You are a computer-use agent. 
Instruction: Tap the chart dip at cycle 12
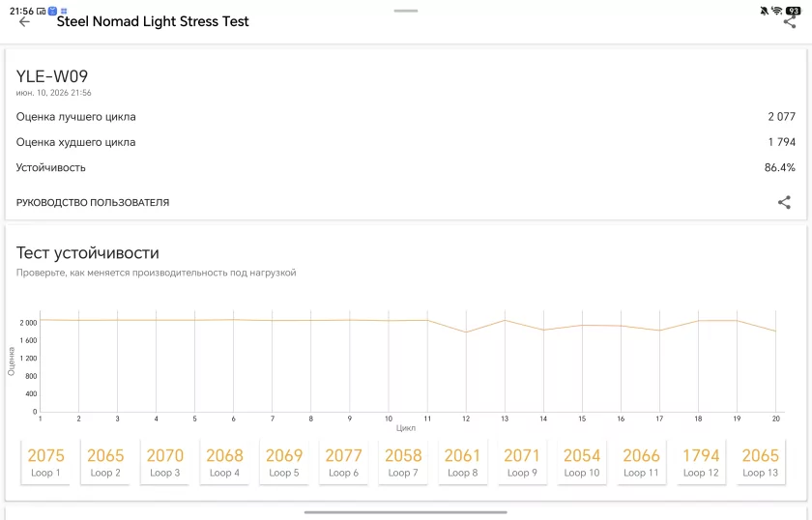(x=466, y=332)
